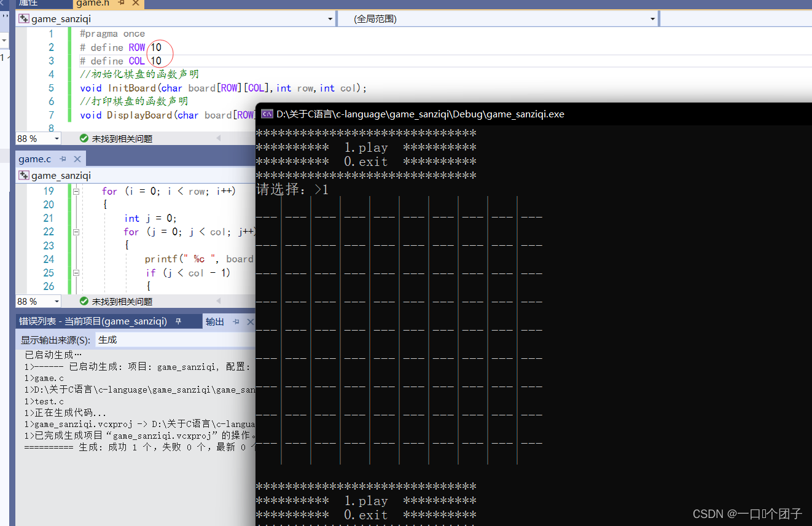This screenshot has width=812, height=526.
Task: Click console title path game_sanziqi.exe
Action: 420,114
